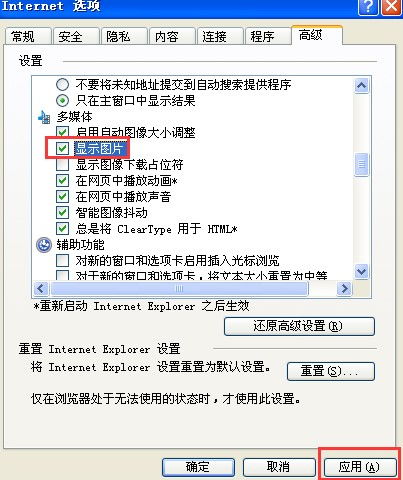
Task: Click the 多媒体 category icon
Action: click(44, 117)
